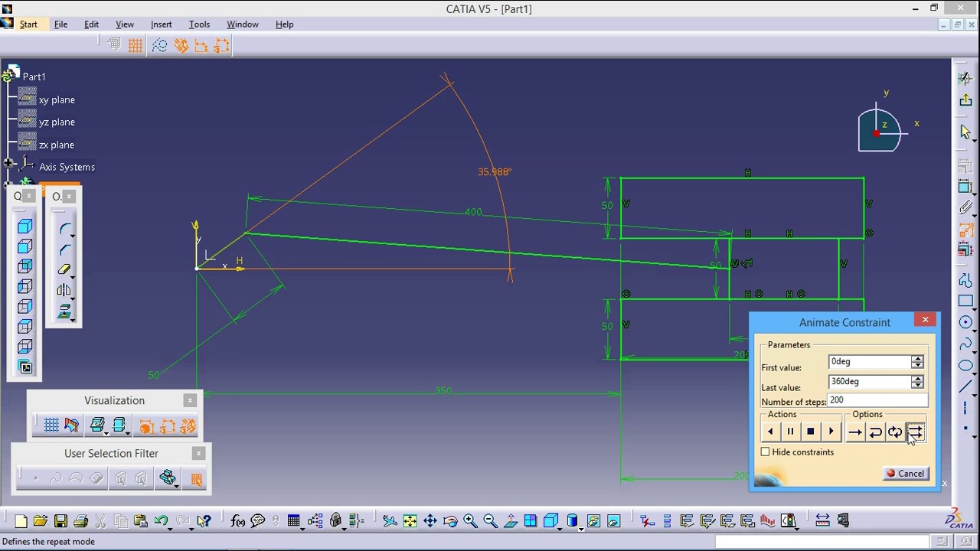This screenshot has height=551, width=980.
Task: Select the Line sketch tool
Action: (966, 386)
